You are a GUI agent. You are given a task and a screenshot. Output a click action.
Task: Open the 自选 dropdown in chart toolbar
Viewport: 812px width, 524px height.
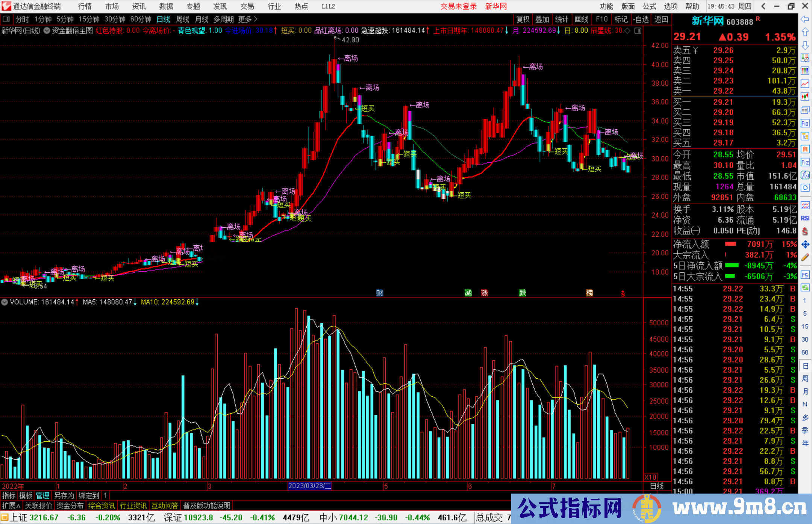pyautogui.click(x=641, y=19)
